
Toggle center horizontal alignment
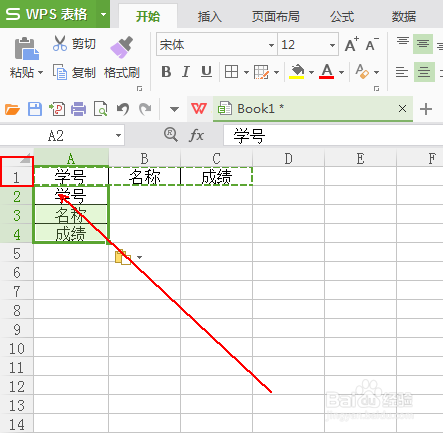click(x=424, y=72)
